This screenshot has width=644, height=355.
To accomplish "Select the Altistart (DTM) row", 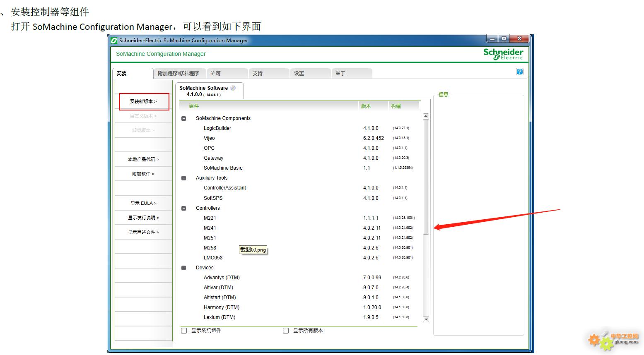I will tap(301, 297).
